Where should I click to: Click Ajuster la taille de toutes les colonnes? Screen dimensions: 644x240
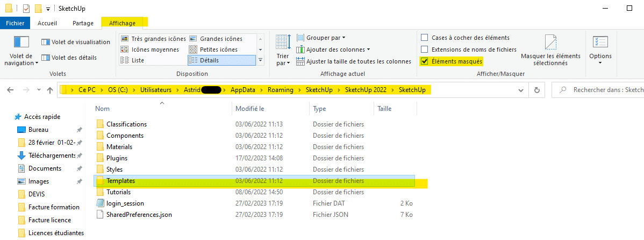coord(354,62)
